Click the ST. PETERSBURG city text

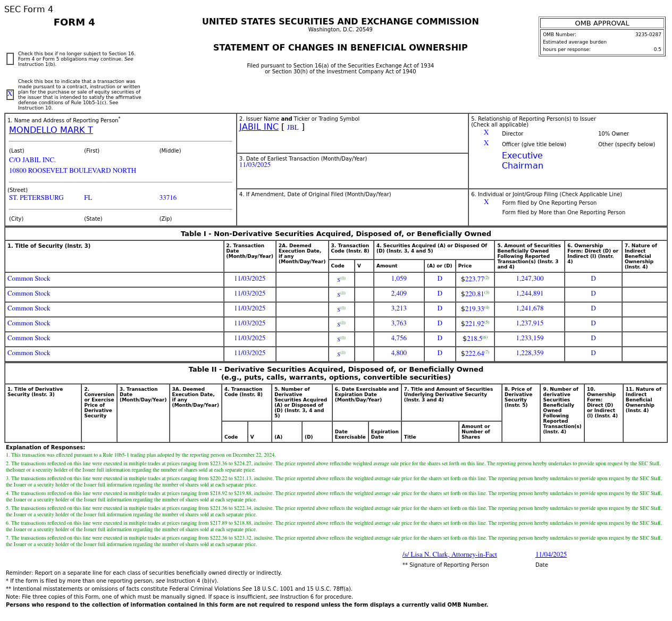click(36, 198)
